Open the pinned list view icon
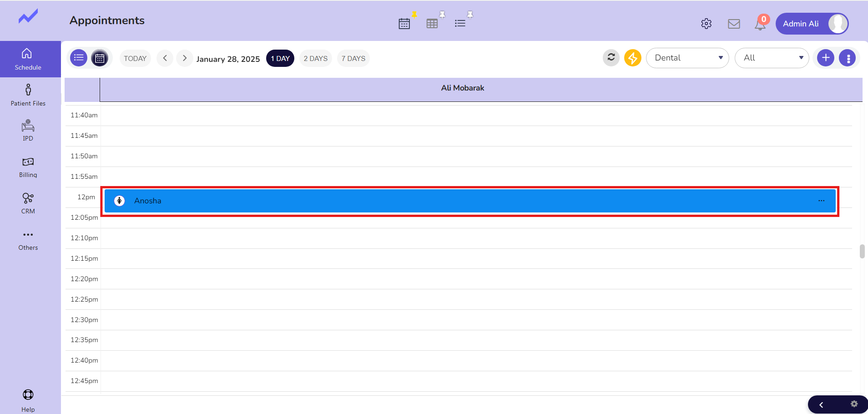 click(x=460, y=24)
